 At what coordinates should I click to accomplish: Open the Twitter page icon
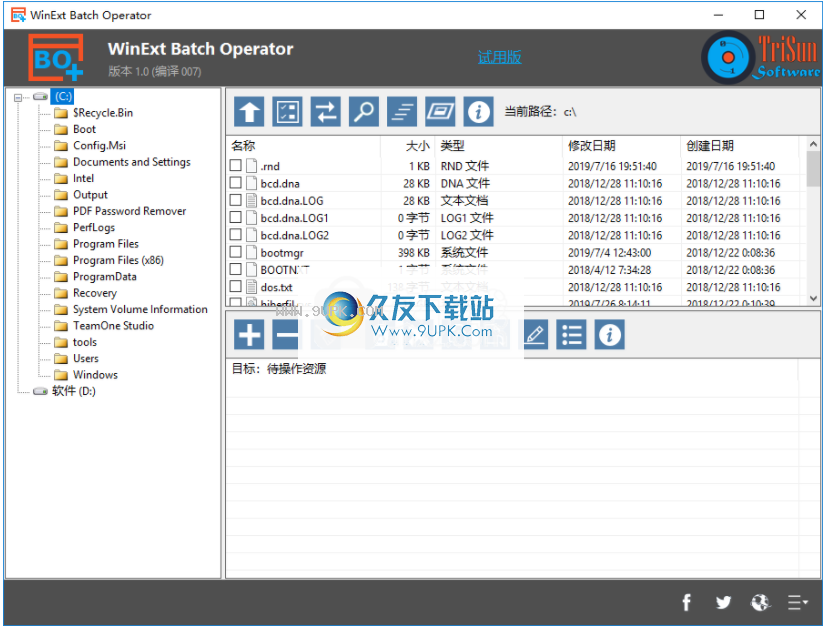[723, 602]
